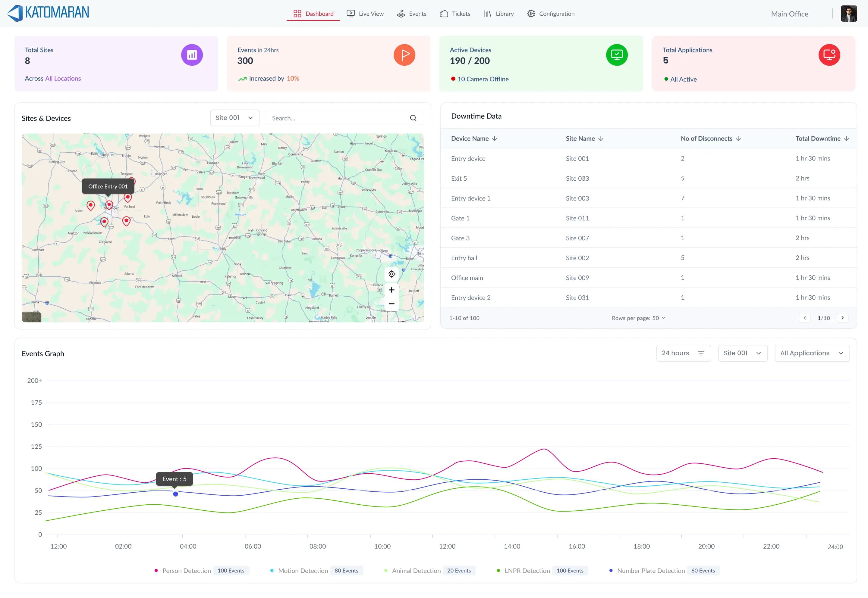Open the Main Office menu item
868x598 pixels.
pos(789,14)
